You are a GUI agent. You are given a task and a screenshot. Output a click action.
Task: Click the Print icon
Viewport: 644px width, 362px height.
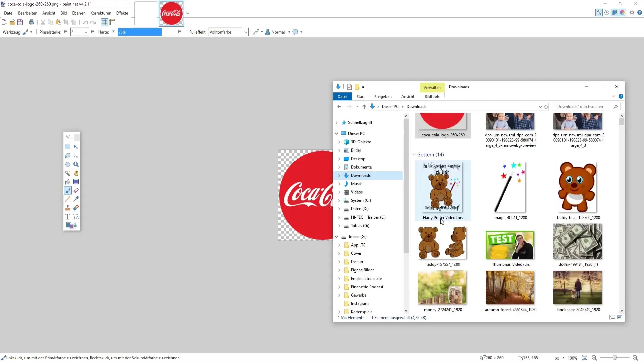click(32, 22)
